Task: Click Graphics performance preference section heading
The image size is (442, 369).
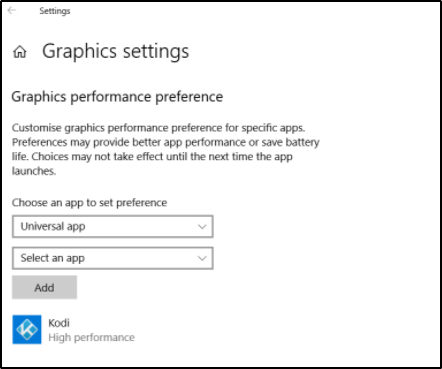Action: [117, 97]
